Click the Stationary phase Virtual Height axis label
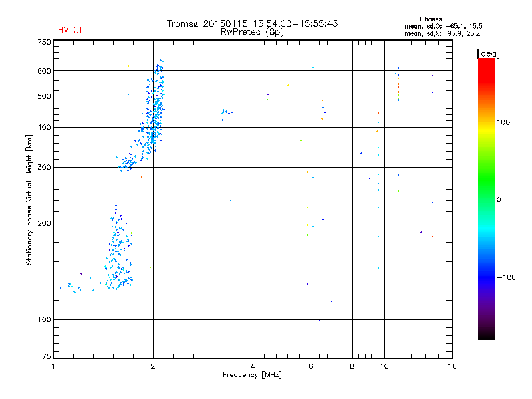 click(x=29, y=199)
